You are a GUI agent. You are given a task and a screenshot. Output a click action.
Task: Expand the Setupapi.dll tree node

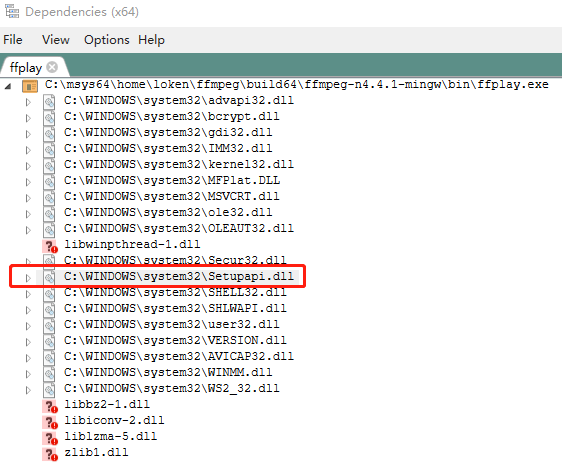point(28,278)
